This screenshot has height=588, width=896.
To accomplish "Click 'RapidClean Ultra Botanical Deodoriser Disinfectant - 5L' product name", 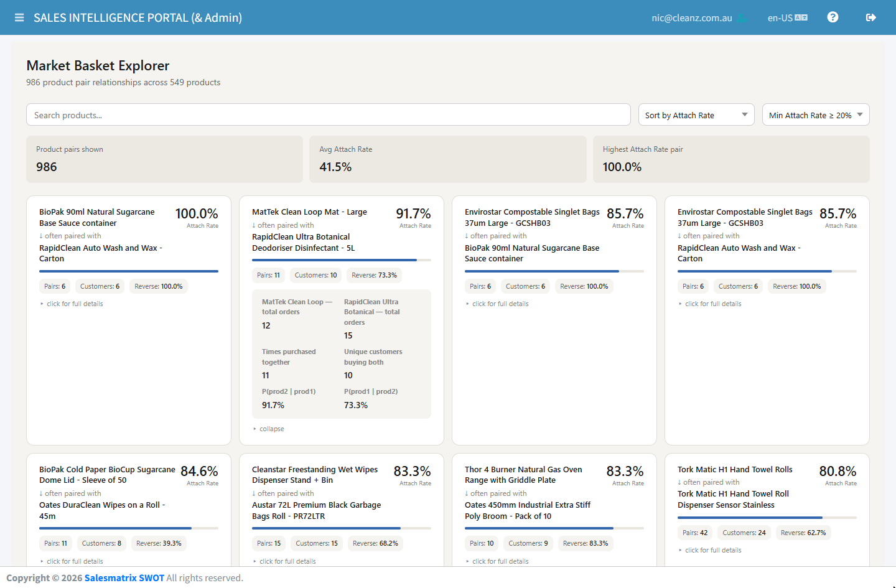I will pyautogui.click(x=304, y=242).
